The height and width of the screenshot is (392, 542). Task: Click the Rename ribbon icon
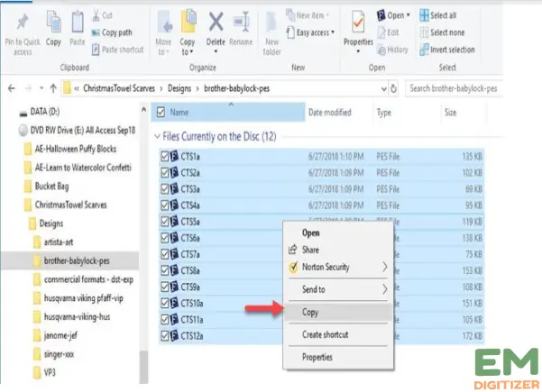[x=241, y=23]
